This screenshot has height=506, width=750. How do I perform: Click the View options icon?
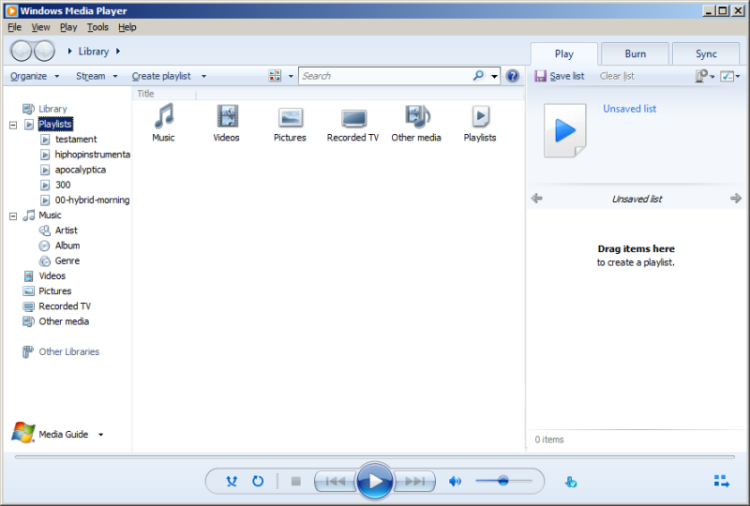[x=275, y=76]
